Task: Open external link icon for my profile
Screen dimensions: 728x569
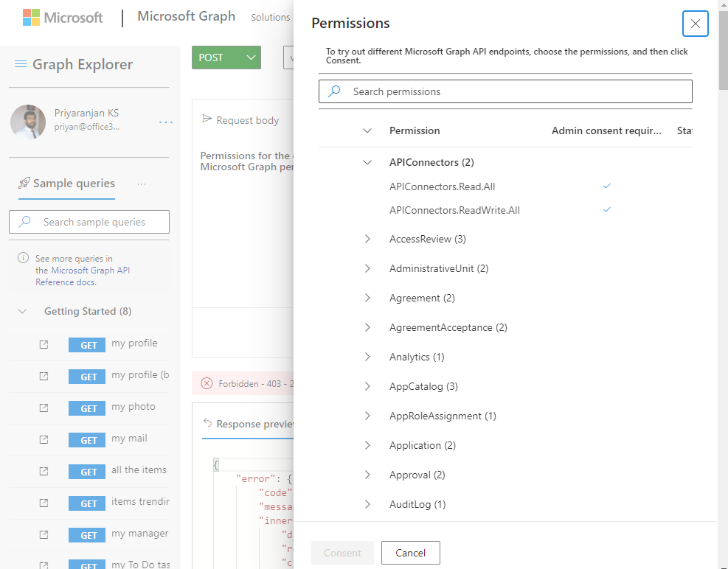Action: point(44,344)
